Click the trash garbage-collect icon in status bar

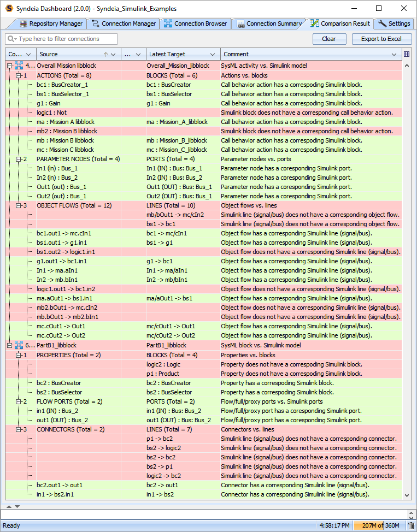411,525
